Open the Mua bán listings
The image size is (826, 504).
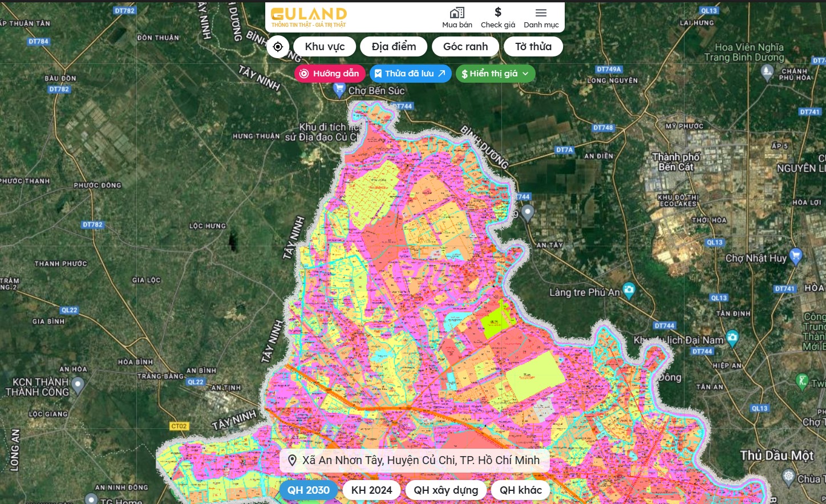click(457, 18)
